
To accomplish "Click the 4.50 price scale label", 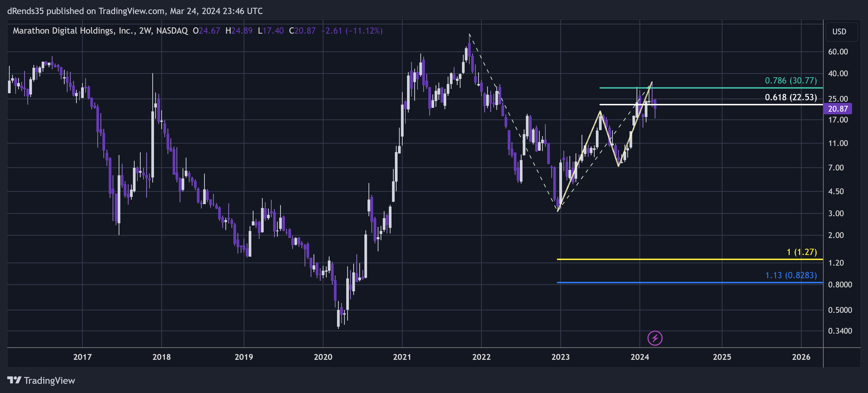I will (836, 192).
